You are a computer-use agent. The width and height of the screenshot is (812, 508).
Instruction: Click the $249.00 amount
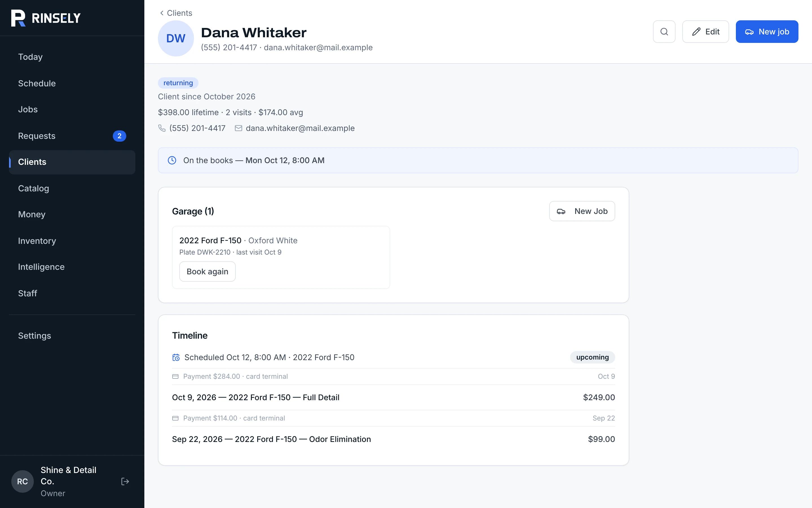(x=599, y=397)
